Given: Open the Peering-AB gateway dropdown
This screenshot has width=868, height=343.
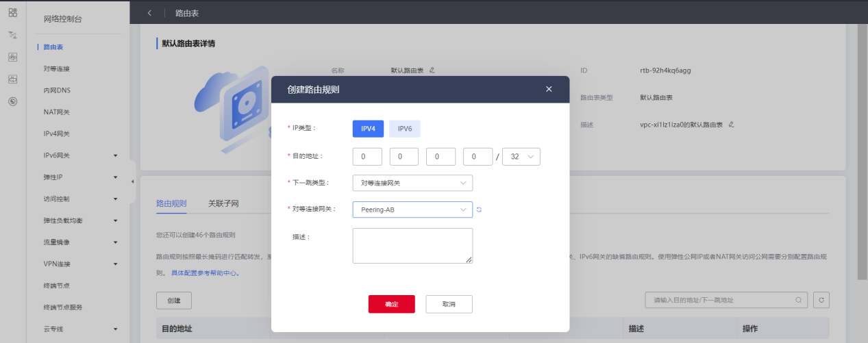Looking at the screenshot, I should [412, 209].
